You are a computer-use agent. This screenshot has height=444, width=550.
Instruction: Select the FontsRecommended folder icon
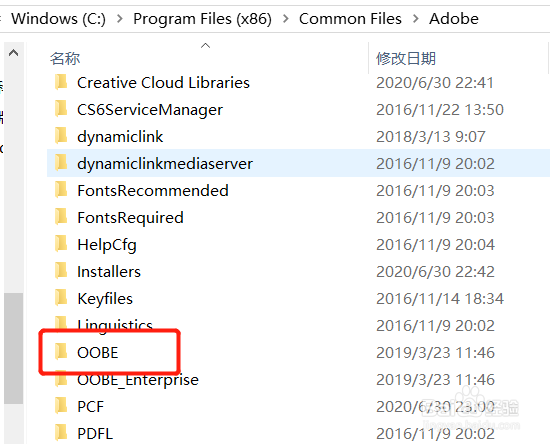61,190
